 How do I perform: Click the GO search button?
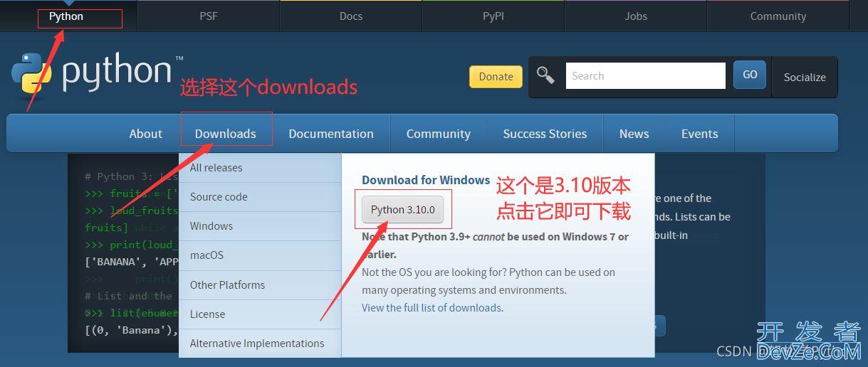tap(750, 75)
